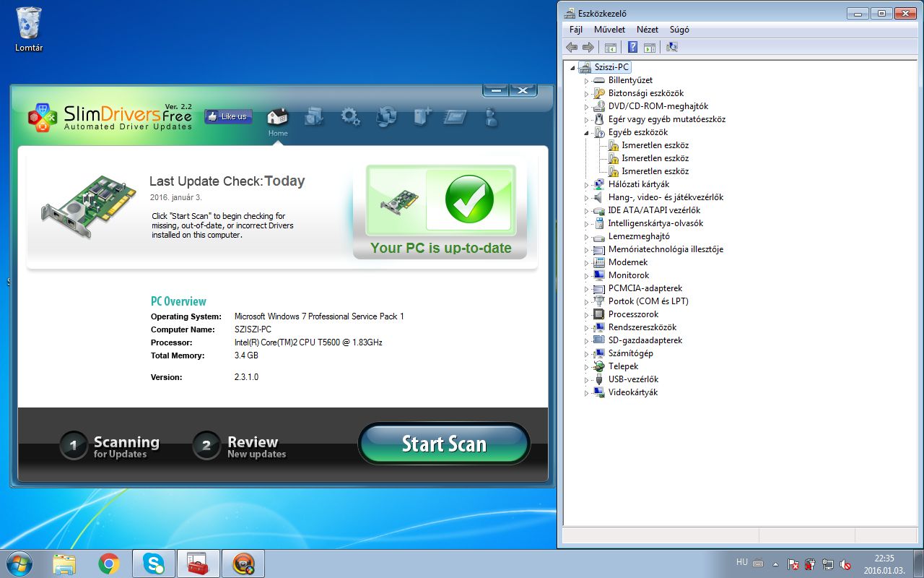This screenshot has width=924, height=578.
Task: Click the green up-to-date checkmark status image
Action: pos(469,199)
